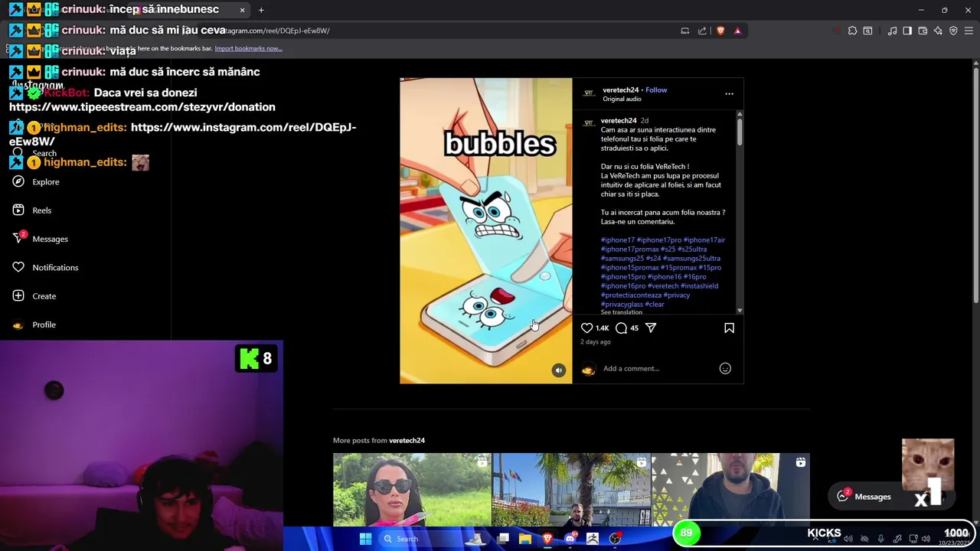This screenshot has width=980, height=551.
Task: Save the reel with the bookmark icon
Action: click(x=729, y=328)
